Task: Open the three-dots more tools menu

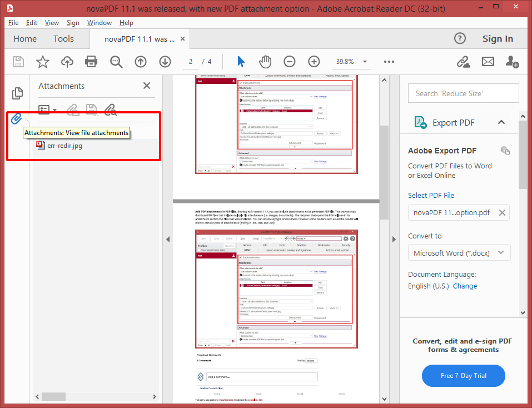Action: click(x=389, y=62)
